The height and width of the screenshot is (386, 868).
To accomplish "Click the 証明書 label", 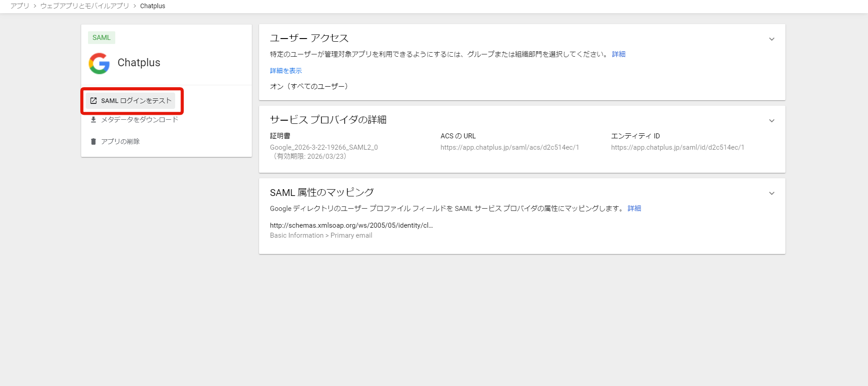I will point(280,136).
